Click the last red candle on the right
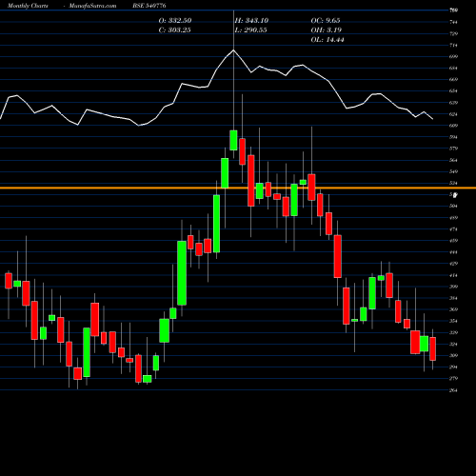 pyautogui.click(x=432, y=348)
